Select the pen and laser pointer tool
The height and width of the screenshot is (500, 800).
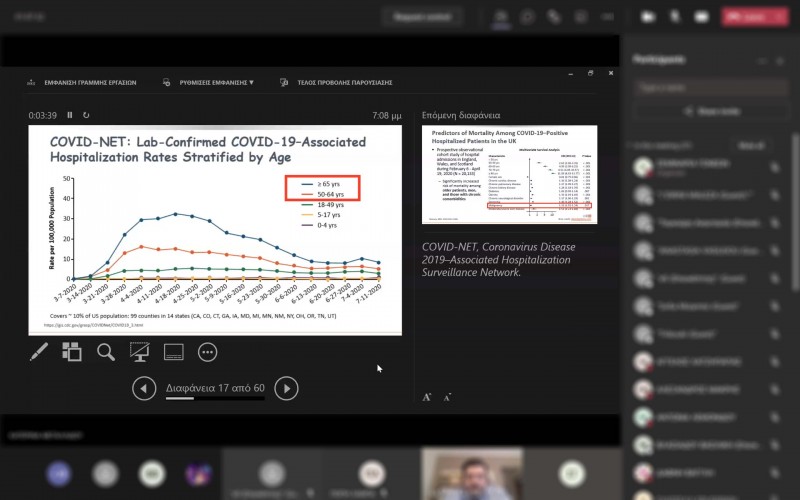coord(38,351)
